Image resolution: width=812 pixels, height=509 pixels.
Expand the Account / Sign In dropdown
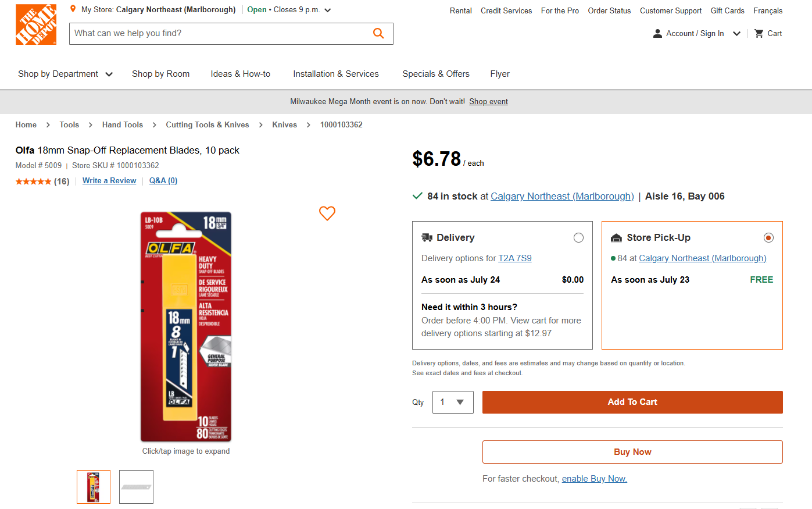[x=736, y=34]
